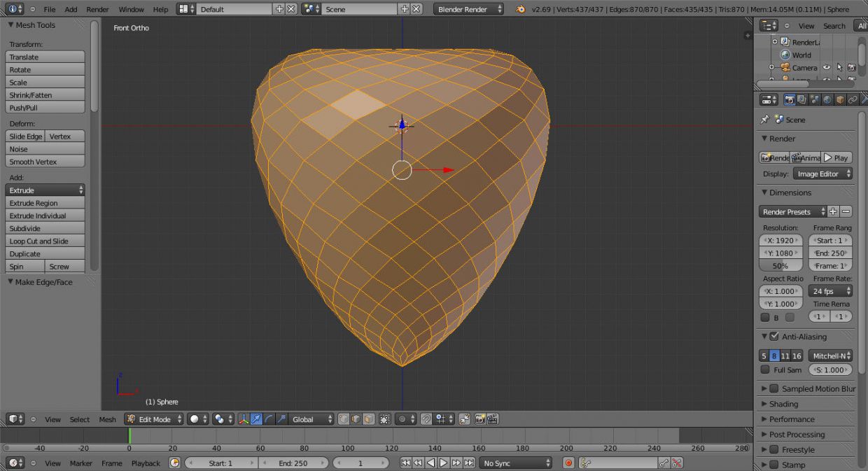Open the File menu

[x=50, y=9]
